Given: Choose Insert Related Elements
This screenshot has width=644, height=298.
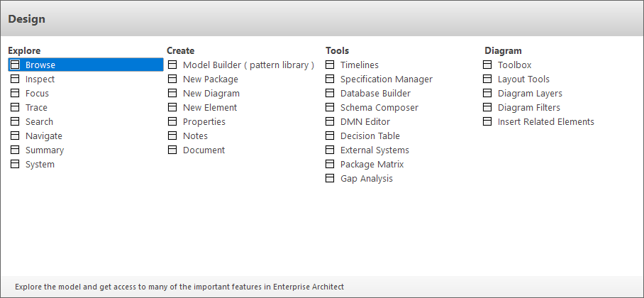Looking at the screenshot, I should point(545,121).
